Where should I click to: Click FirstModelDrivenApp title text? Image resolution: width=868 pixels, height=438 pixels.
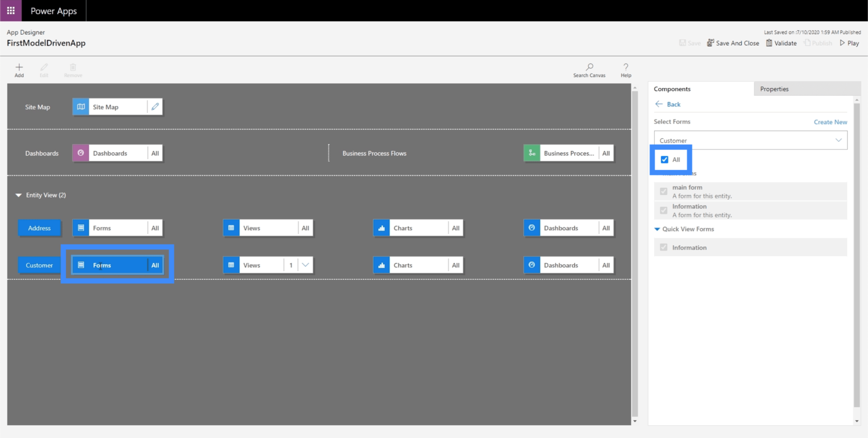(x=46, y=43)
